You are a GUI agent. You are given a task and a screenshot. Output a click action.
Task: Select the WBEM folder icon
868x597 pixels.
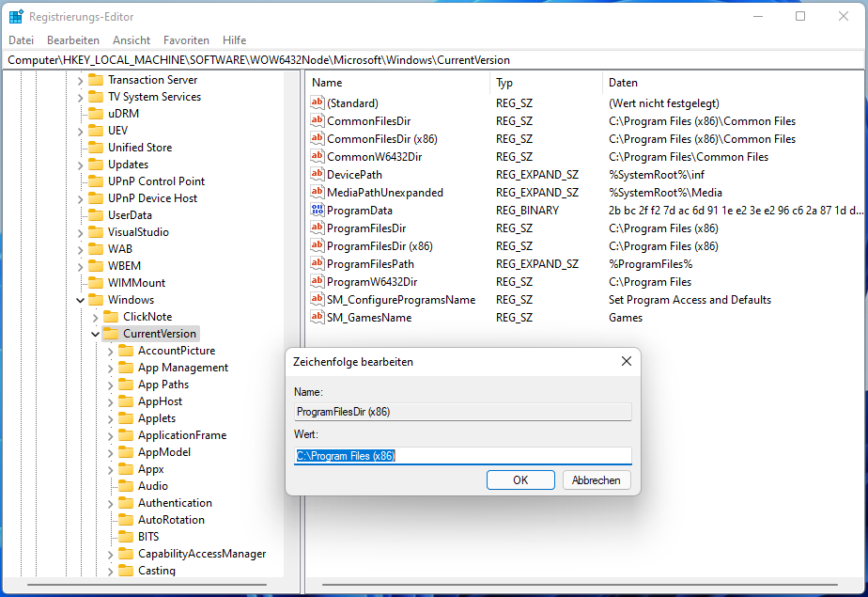(x=96, y=266)
